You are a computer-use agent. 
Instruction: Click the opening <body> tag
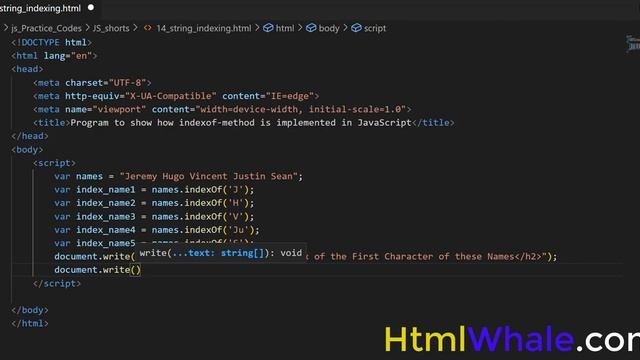(x=27, y=150)
